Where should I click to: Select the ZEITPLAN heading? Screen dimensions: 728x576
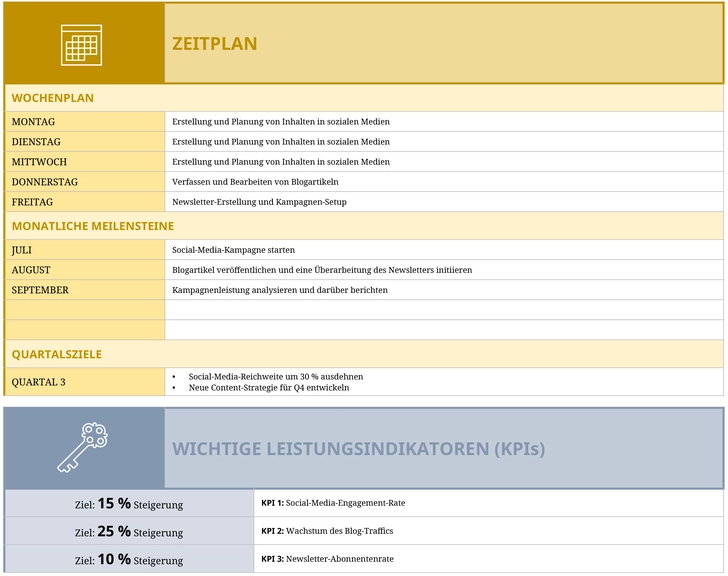pyautogui.click(x=214, y=44)
